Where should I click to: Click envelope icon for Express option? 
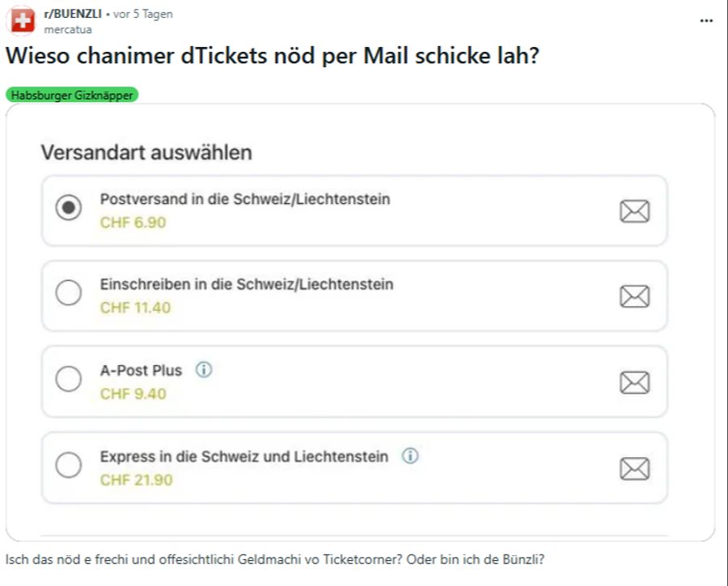[x=634, y=468]
